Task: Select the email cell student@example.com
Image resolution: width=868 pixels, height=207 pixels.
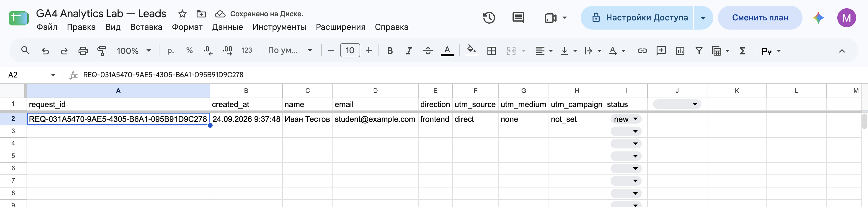Action: coord(375,119)
